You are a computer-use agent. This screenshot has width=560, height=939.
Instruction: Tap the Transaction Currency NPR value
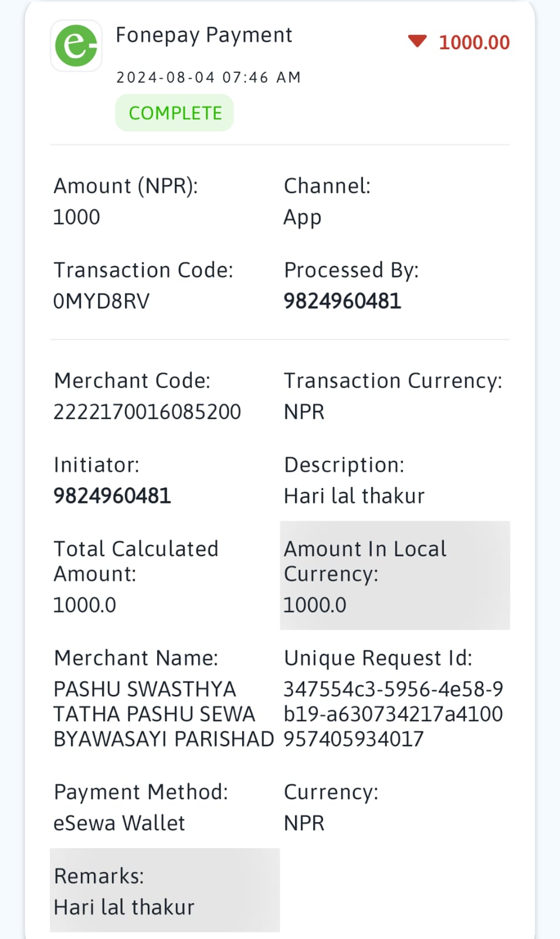[304, 412]
